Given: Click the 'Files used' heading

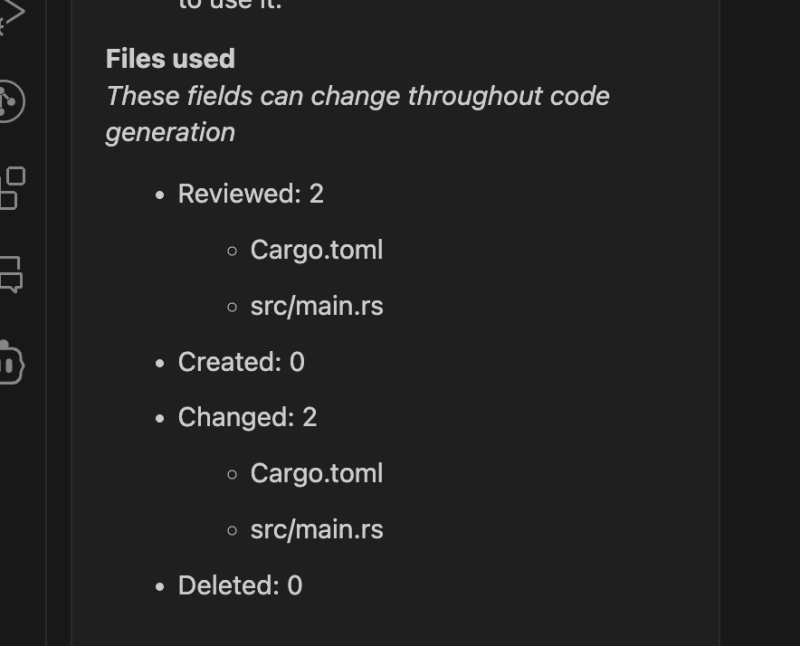Looking at the screenshot, I should [170, 59].
